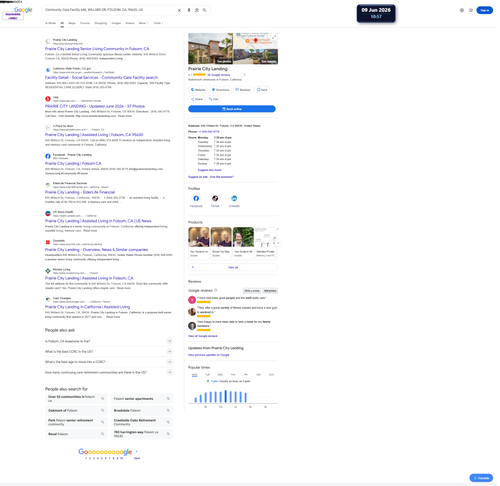Click the Sign in button
Viewport: 500px width, 486px height.
485,10
